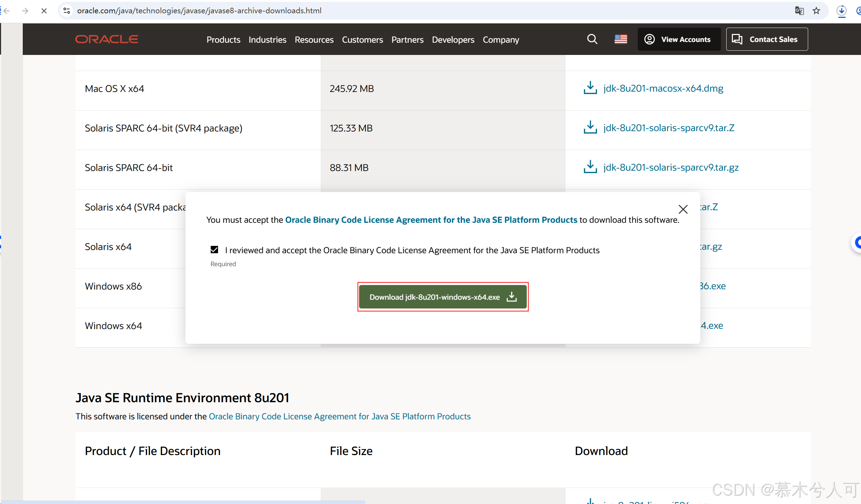The image size is (861, 504).
Task: Click Download jdk-8u201-windows-x64.exe button
Action: (x=443, y=297)
